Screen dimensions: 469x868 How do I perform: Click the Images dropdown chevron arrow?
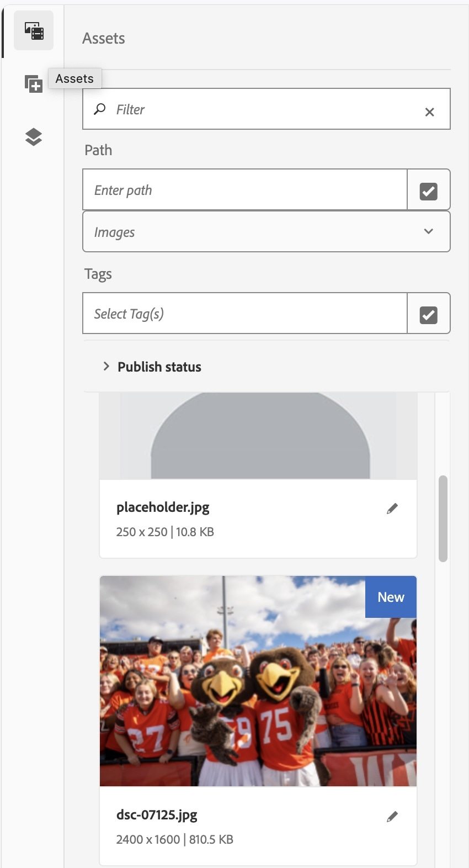(428, 231)
